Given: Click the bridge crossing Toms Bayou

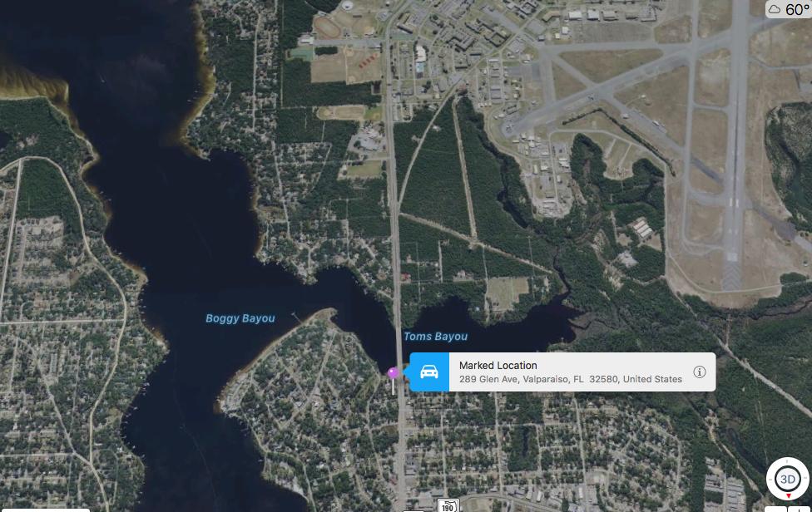Looking at the screenshot, I should point(397,331).
